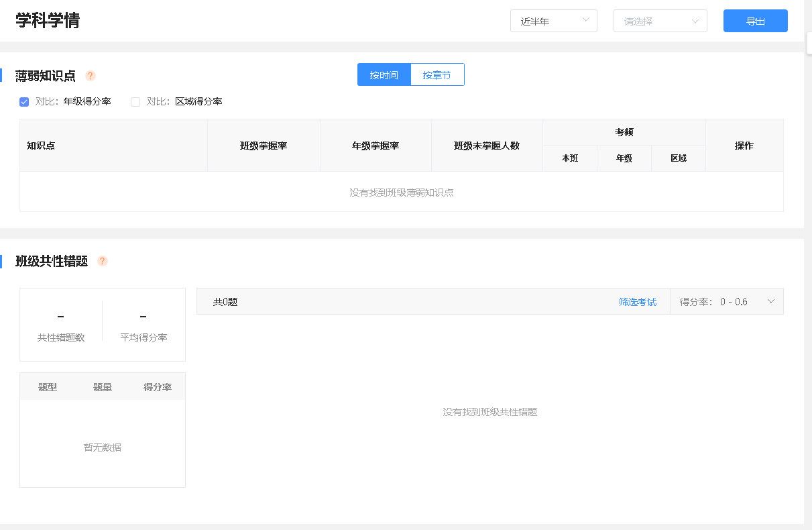Viewport: 812px width, 530px height.
Task: Click help icon beside 班级共性错题 heading
Action: click(103, 261)
